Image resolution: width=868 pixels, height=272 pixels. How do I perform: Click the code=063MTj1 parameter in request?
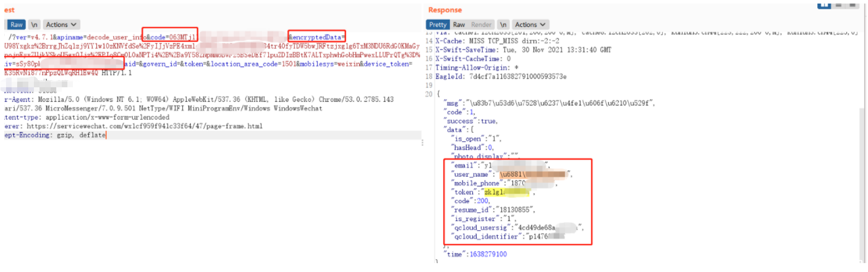[x=170, y=37]
